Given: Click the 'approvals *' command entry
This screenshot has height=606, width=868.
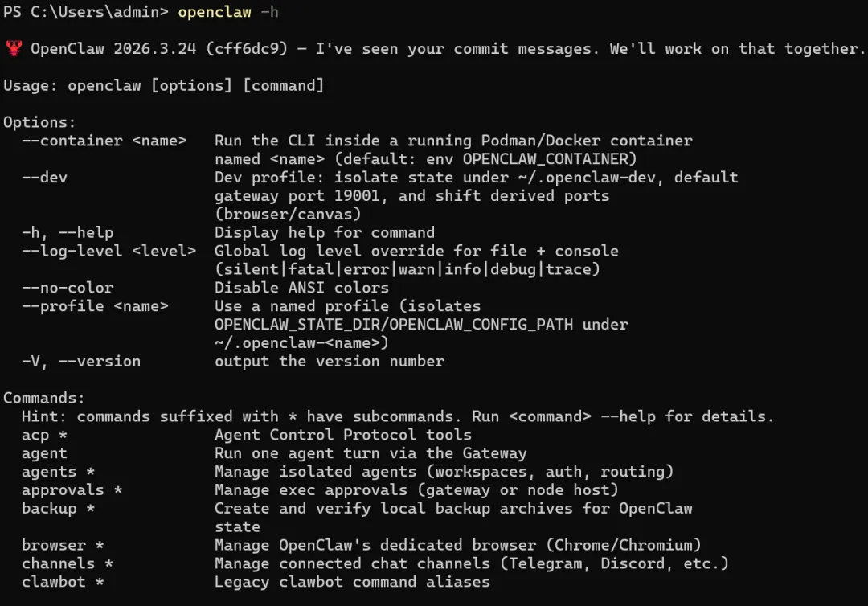Looking at the screenshot, I should point(72,490).
